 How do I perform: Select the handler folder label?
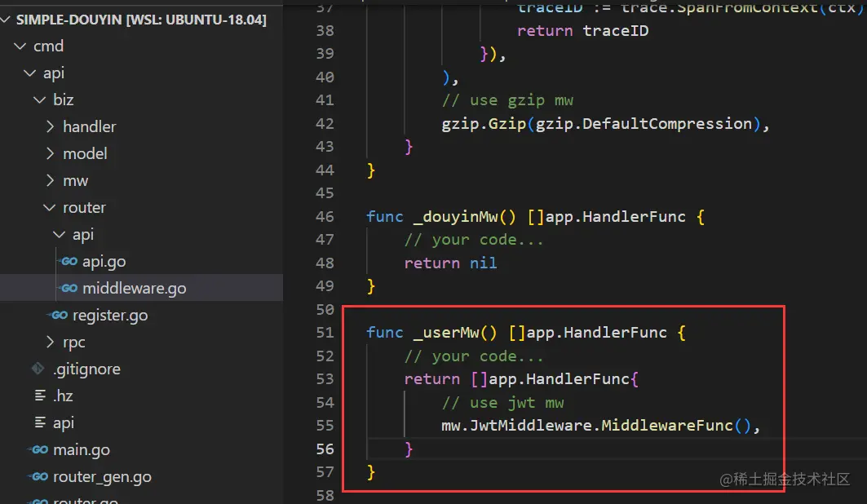(90, 127)
